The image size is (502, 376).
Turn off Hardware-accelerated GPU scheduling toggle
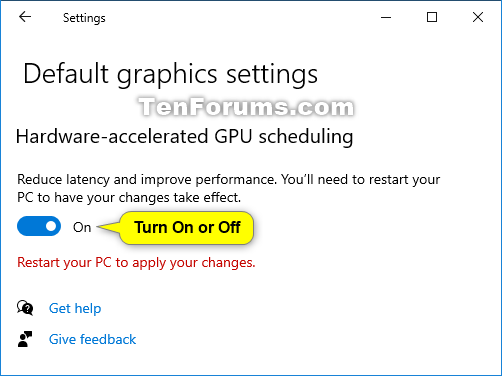coord(39,226)
